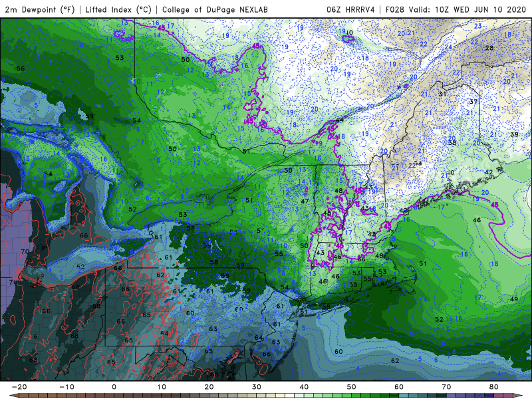Click the '2m Dewpoint (°F)' title text

(39, 9)
